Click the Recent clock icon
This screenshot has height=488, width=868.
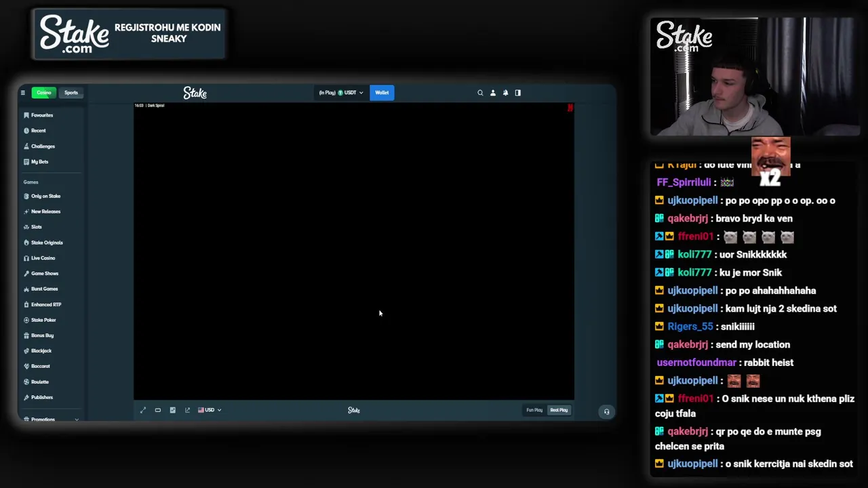[x=26, y=131]
